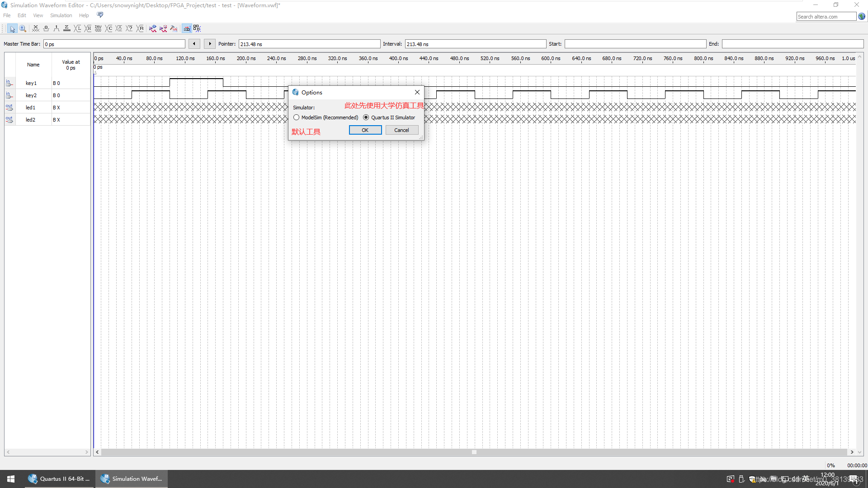This screenshot has height=488, width=868.
Task: Click Cancel in Options dialog
Action: (401, 130)
